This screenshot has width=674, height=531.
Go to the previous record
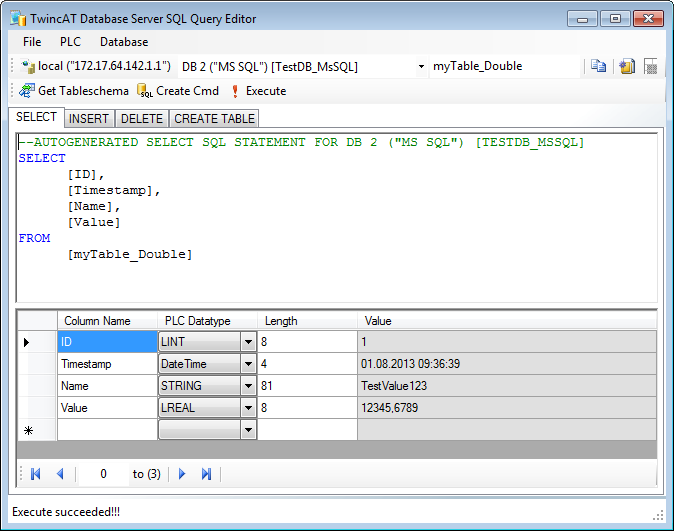pyautogui.click(x=60, y=474)
